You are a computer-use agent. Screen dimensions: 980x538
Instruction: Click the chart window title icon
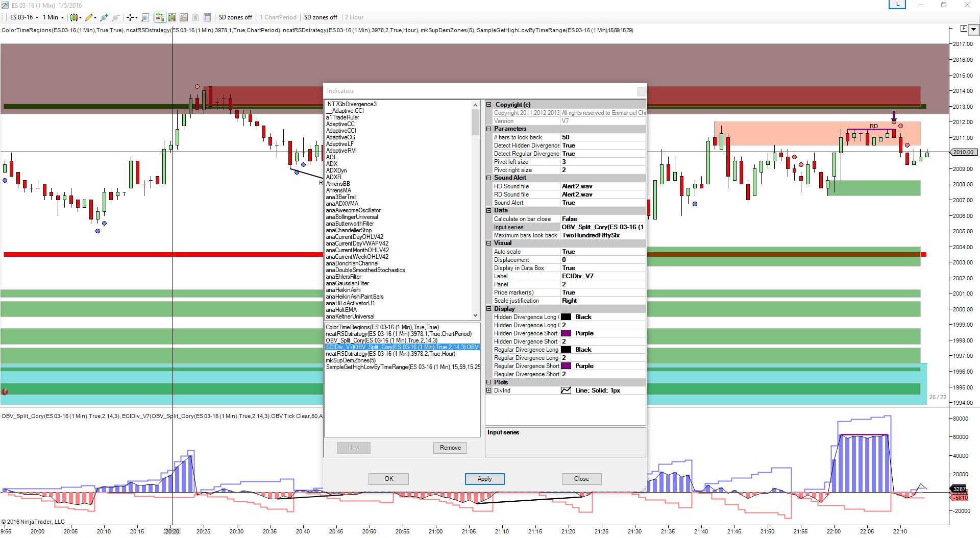click(x=5, y=5)
